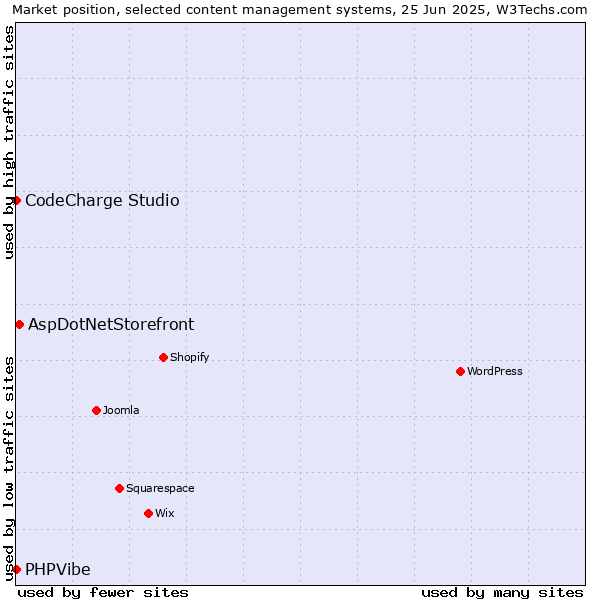This screenshot has height=600, width=600.
Task: Click the Joomla red data point
Action: 96,410
